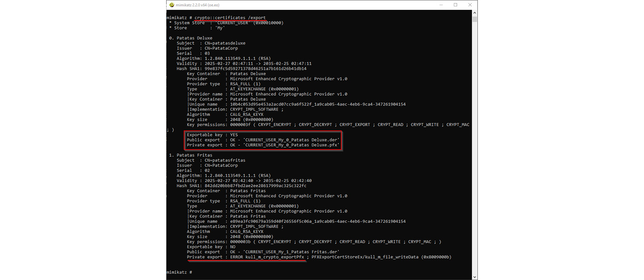Click the 'CURRENT_USER_My_0_Patatas Deluxe.pfx' filename
The height and width of the screenshot is (280, 644).
click(292, 145)
